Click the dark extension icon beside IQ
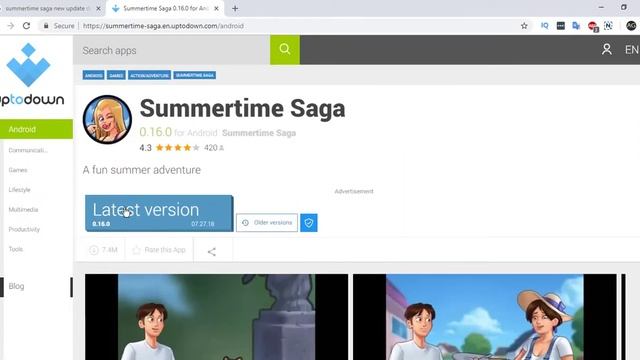Image resolution: width=640 pixels, height=360 pixels. (560, 26)
